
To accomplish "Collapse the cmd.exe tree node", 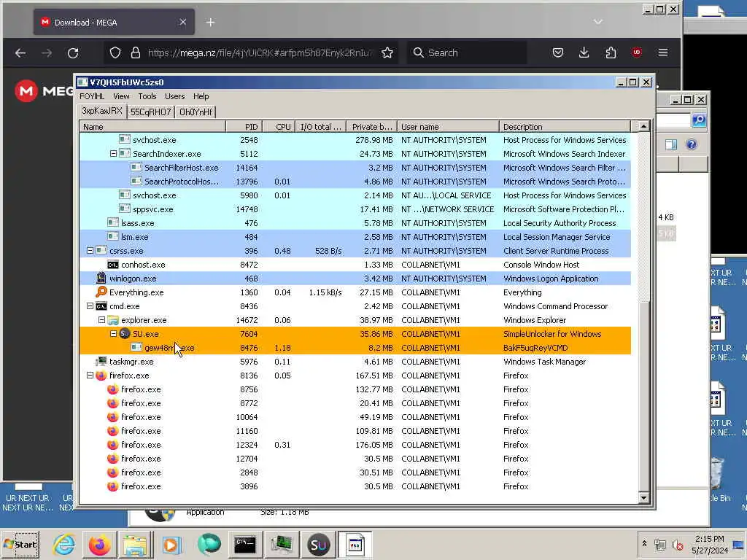I will coord(90,306).
